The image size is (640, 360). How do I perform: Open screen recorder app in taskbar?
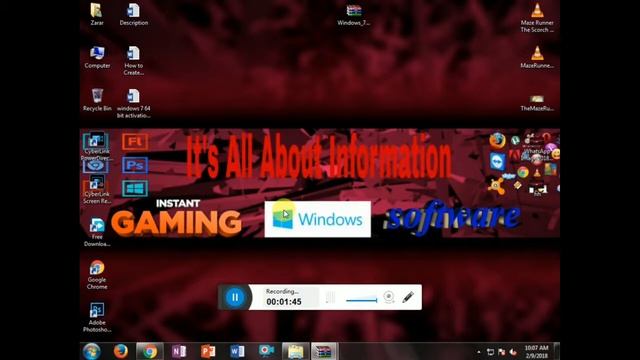(266, 351)
